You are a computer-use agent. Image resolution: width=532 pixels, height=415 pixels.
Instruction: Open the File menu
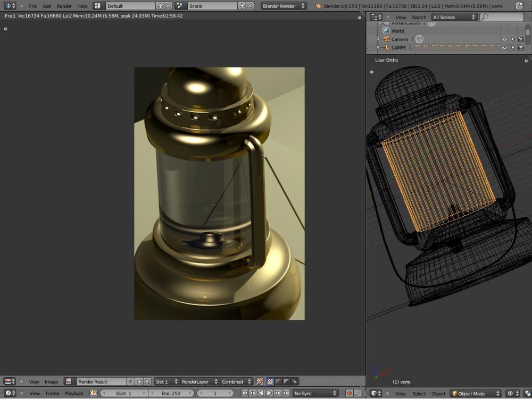pyautogui.click(x=33, y=6)
